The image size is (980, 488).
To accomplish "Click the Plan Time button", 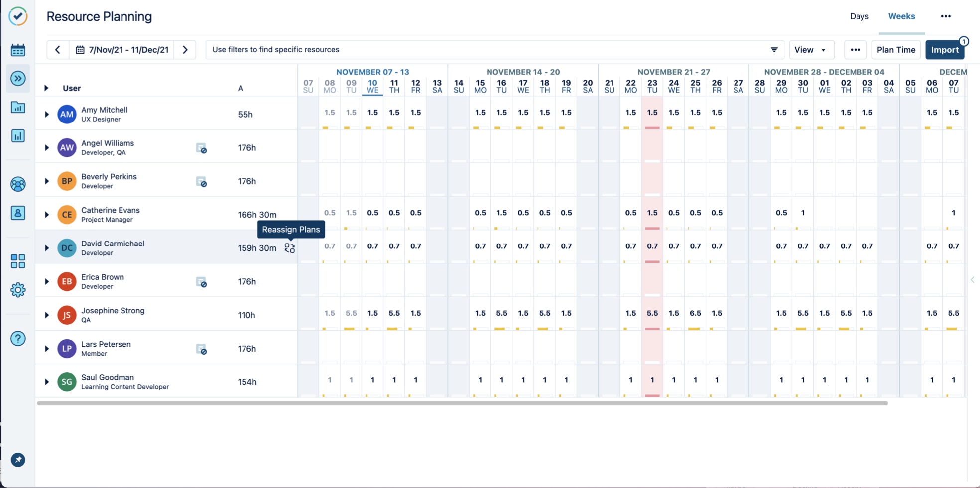I will pos(895,50).
